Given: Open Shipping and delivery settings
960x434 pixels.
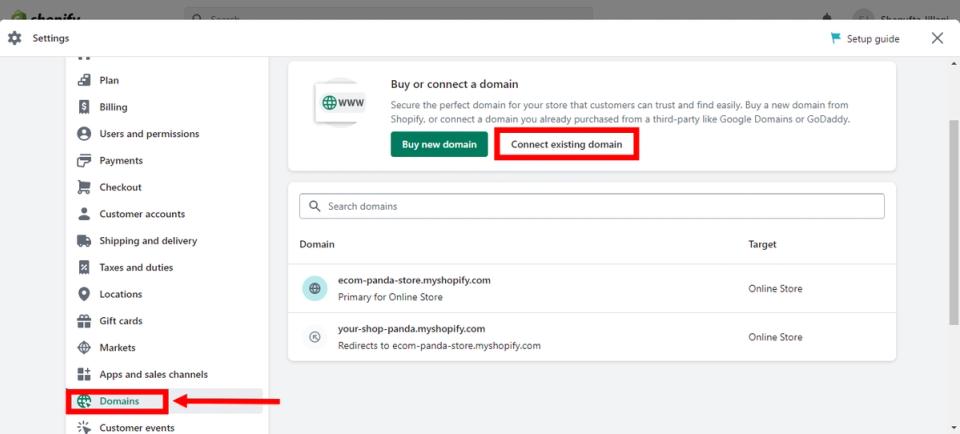Looking at the screenshot, I should click(x=148, y=241).
